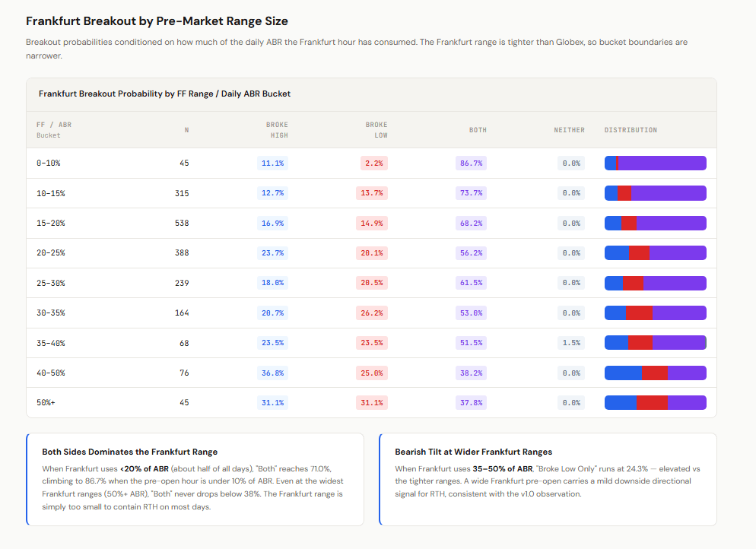Select the 538 sample count cell
Viewport: 756px width, 549px height.
point(182,223)
